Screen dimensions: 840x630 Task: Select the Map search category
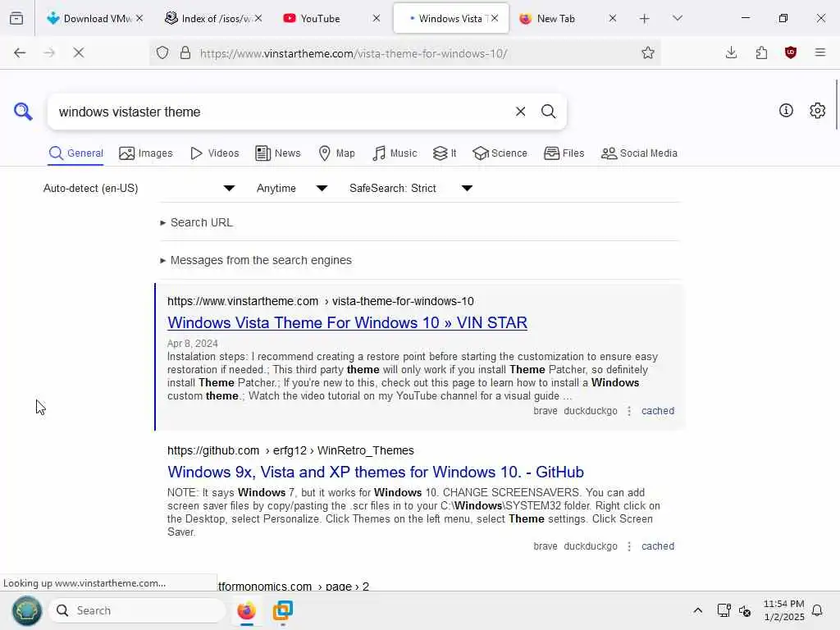pyautogui.click(x=336, y=153)
